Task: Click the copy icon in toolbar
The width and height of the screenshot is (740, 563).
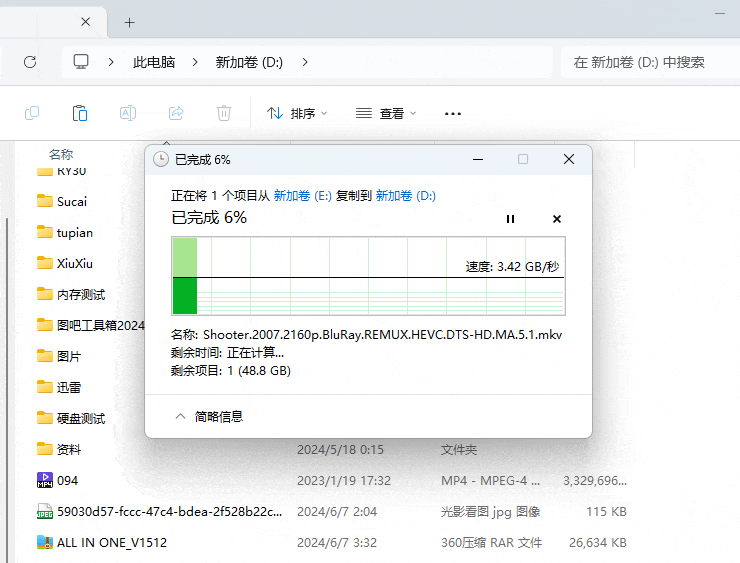Action: 32,113
